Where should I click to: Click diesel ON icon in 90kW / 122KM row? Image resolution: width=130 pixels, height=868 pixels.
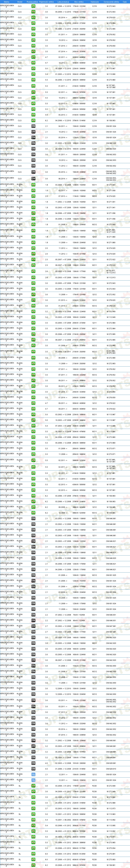pos(33,620)
